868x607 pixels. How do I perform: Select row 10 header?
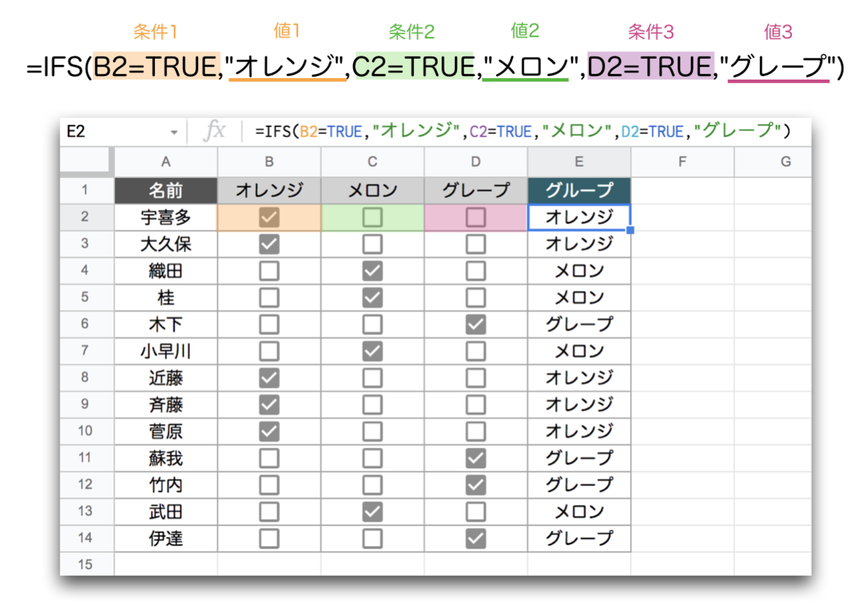click(x=87, y=430)
